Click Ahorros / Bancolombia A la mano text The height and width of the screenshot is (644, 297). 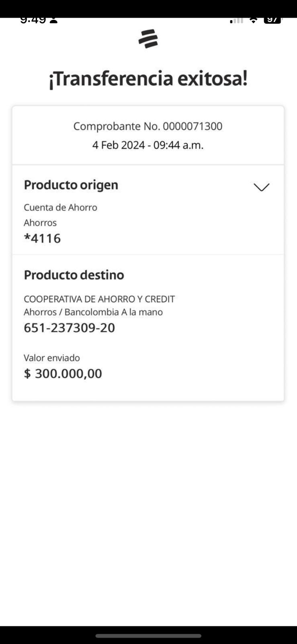(x=93, y=312)
